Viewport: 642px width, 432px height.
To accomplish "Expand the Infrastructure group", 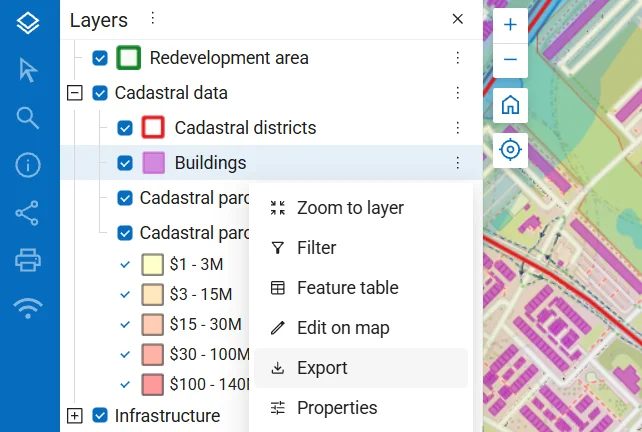I will tap(75, 416).
